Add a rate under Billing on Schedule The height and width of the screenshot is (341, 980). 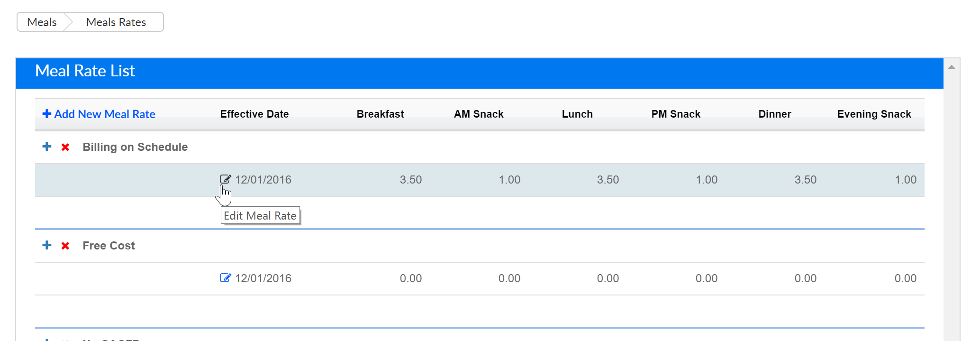click(46, 147)
